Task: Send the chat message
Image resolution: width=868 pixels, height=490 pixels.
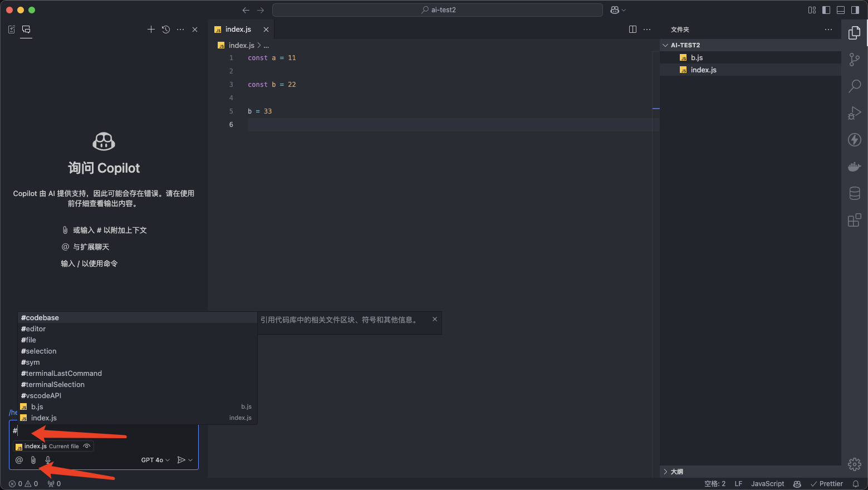Action: coord(181,460)
